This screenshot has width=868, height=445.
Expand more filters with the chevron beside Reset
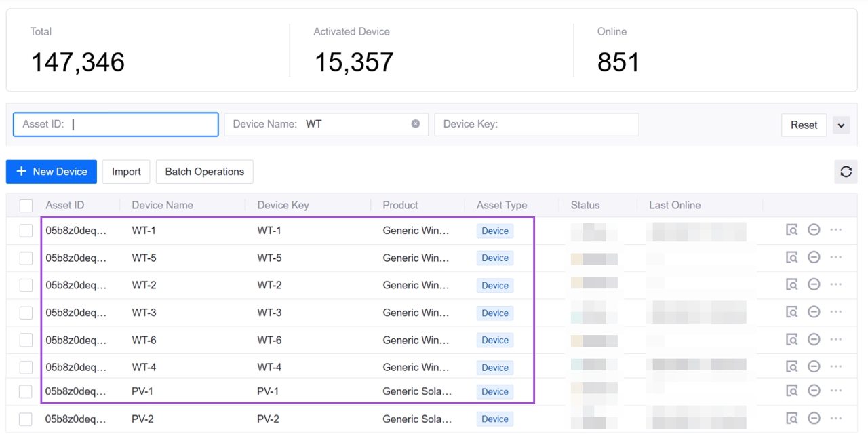pyautogui.click(x=841, y=125)
